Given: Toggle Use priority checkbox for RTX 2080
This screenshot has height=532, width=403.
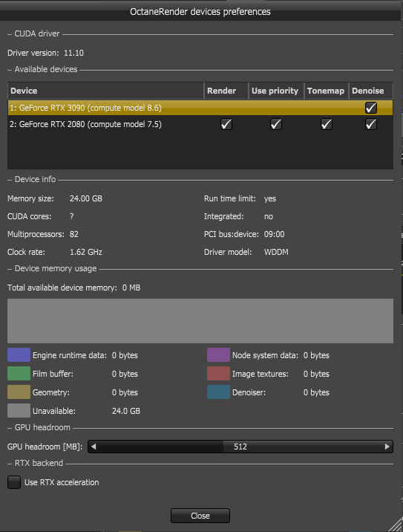Looking at the screenshot, I should tap(276, 124).
